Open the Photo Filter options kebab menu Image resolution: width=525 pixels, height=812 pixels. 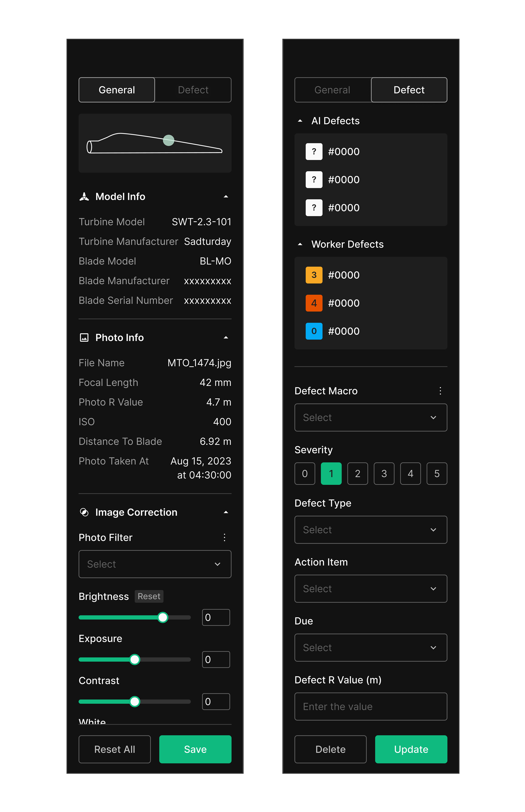224,538
